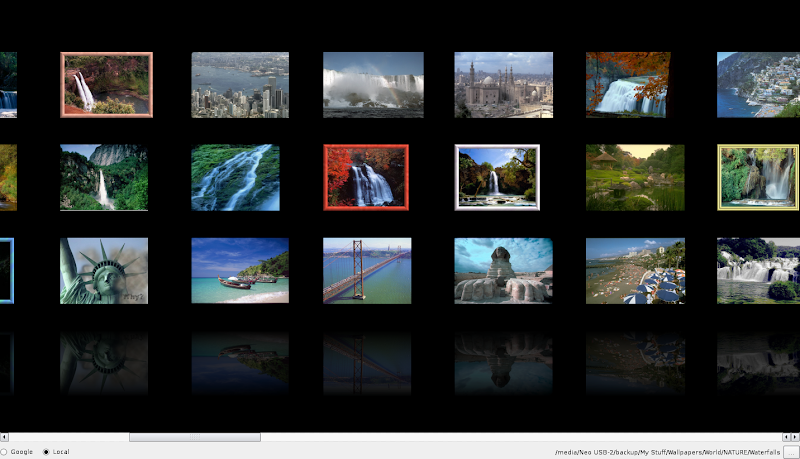Select the tropical beach boat thumbnail
Image resolution: width=800 pixels, height=459 pixels.
(240, 270)
